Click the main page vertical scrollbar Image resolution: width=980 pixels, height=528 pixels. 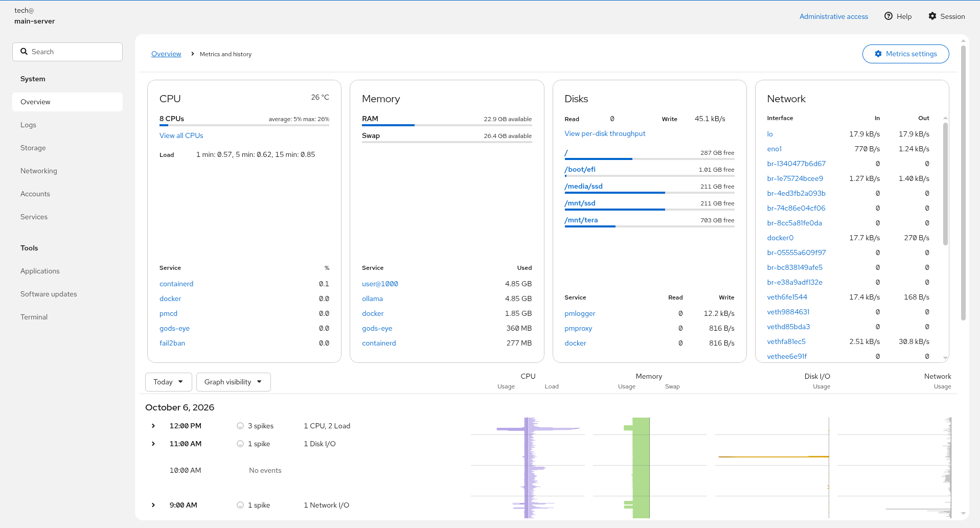coord(963,183)
